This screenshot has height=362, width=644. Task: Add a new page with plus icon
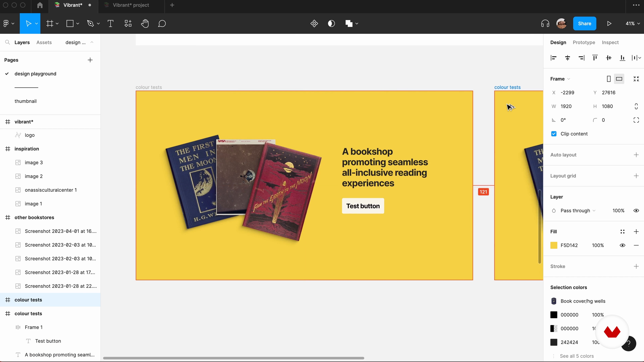point(90,60)
